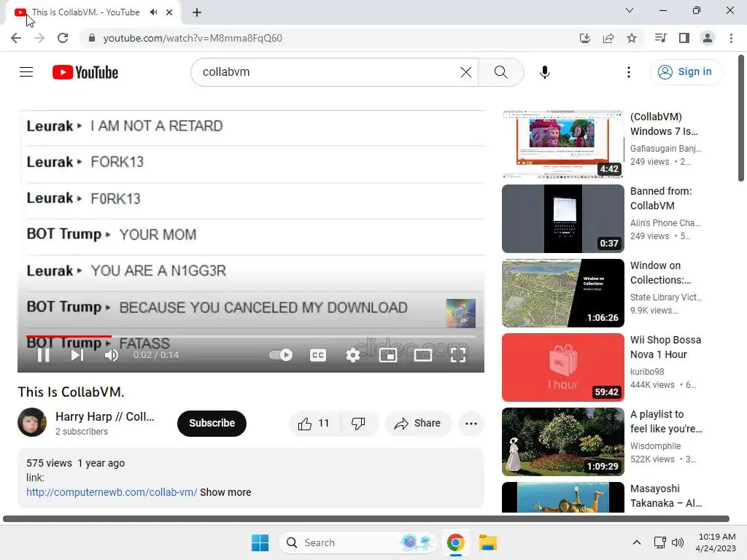747x560 pixels.
Task: Open more actions ellipsis under video
Action: tap(471, 424)
